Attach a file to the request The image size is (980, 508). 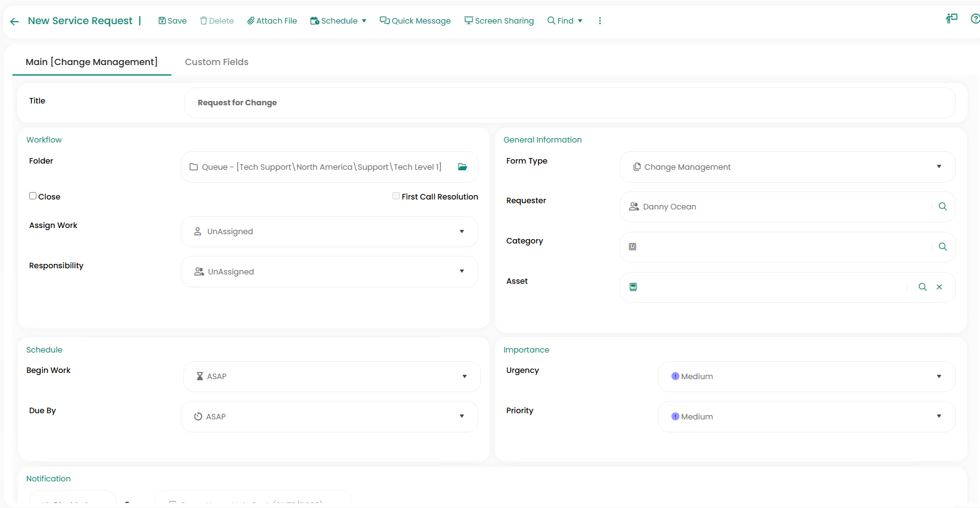[x=272, y=21]
